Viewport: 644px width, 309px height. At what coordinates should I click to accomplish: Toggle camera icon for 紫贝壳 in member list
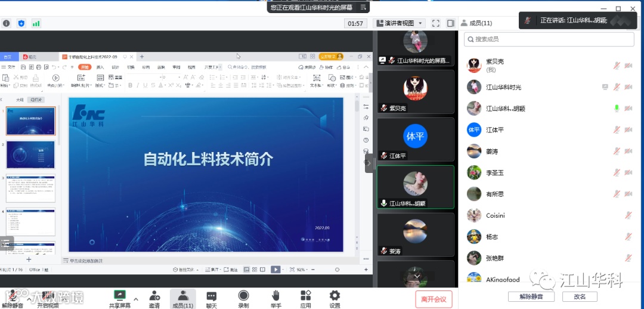pyautogui.click(x=628, y=66)
